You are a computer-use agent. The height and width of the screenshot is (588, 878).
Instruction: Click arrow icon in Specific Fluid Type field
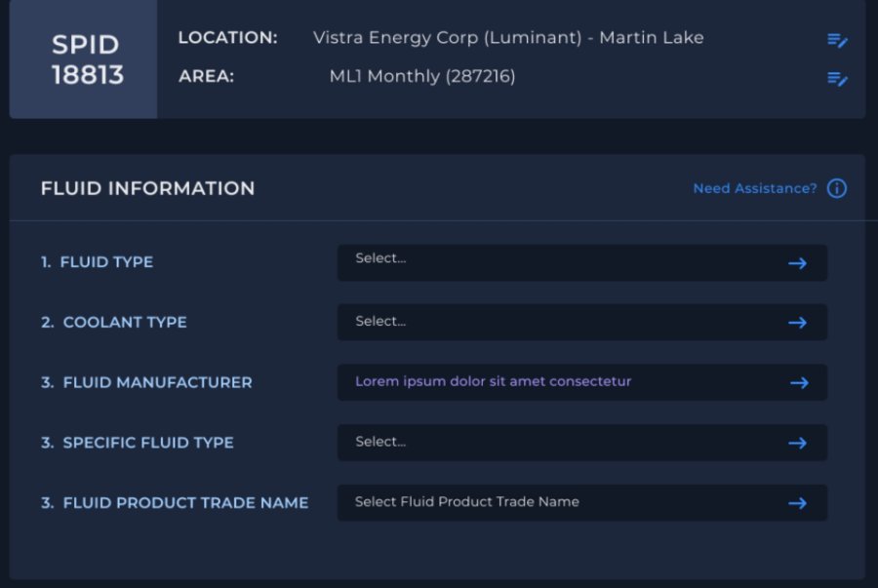tap(797, 443)
